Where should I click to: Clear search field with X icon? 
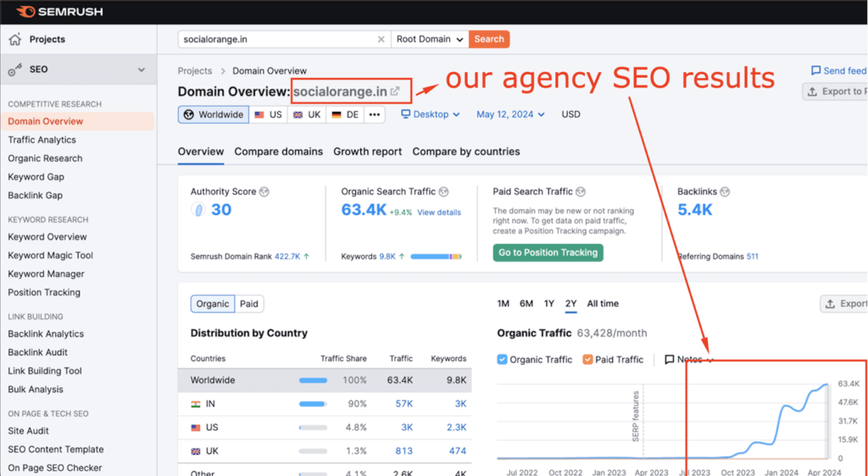pos(381,39)
